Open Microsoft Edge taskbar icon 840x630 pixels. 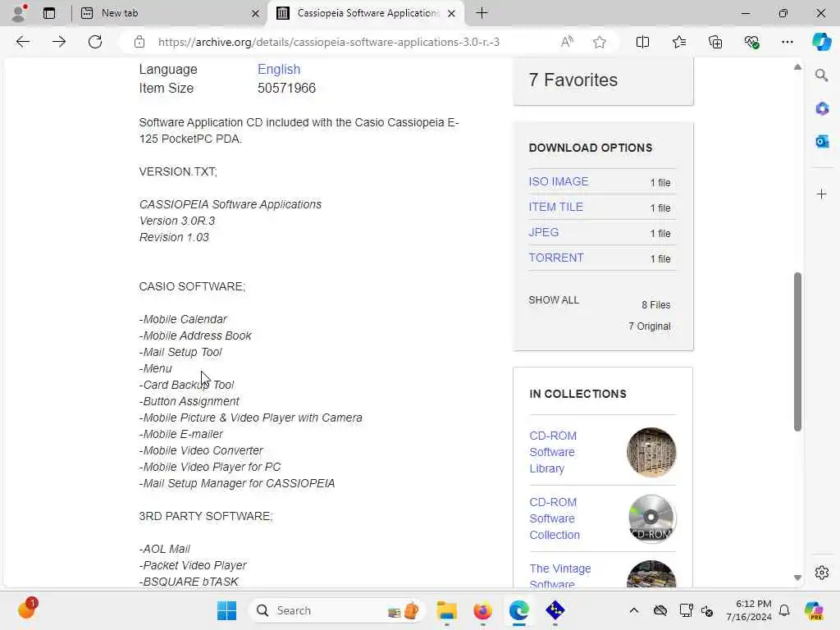pyautogui.click(x=518, y=610)
